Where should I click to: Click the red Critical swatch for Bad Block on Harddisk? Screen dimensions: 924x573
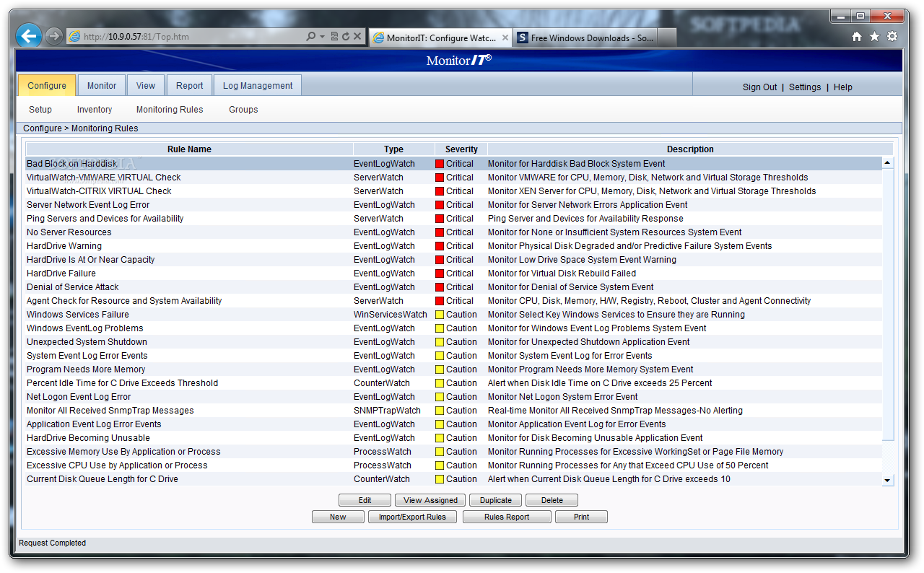(x=440, y=164)
